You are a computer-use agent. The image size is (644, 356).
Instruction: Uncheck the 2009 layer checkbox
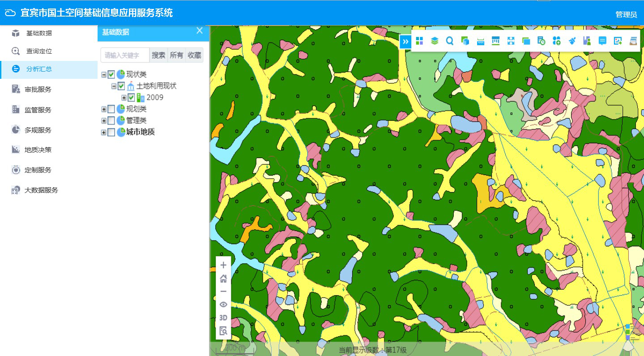pos(131,98)
